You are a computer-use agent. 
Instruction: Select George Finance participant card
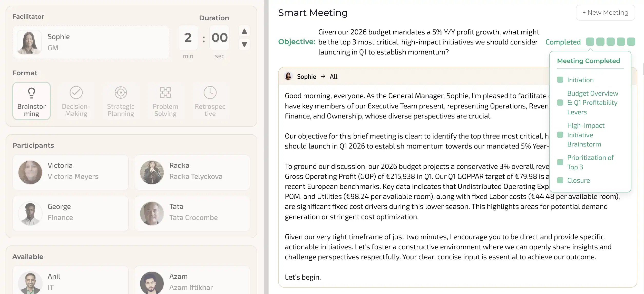click(x=71, y=213)
